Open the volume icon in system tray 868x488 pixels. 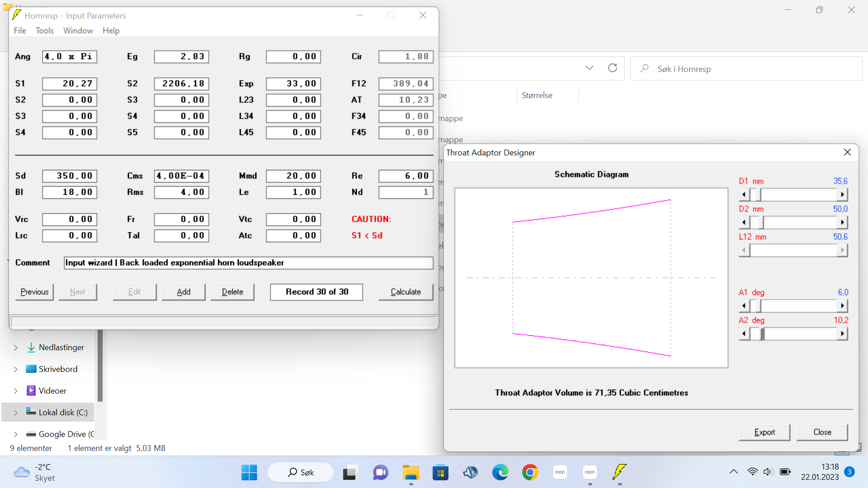click(x=768, y=472)
